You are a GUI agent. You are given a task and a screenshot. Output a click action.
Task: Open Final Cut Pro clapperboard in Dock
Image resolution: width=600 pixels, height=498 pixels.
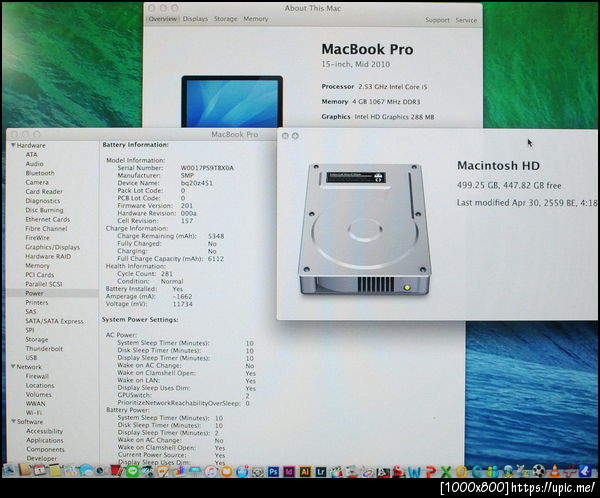click(x=336, y=472)
